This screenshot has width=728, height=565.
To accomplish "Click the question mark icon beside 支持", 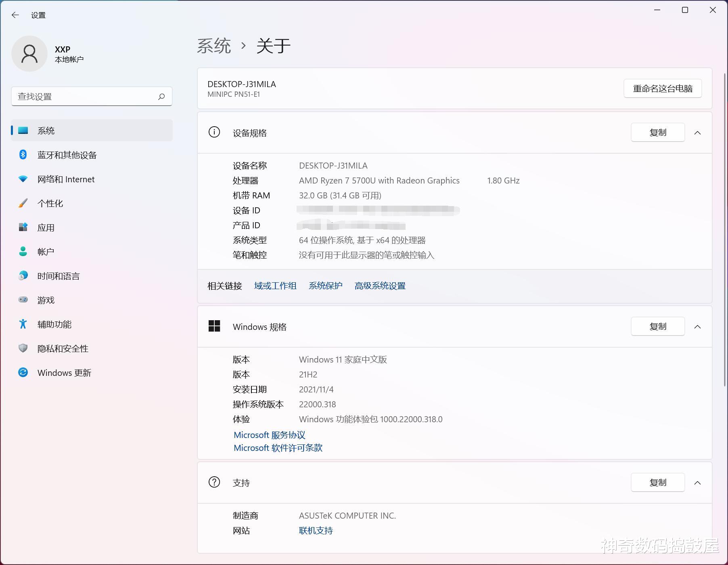I will (x=214, y=482).
